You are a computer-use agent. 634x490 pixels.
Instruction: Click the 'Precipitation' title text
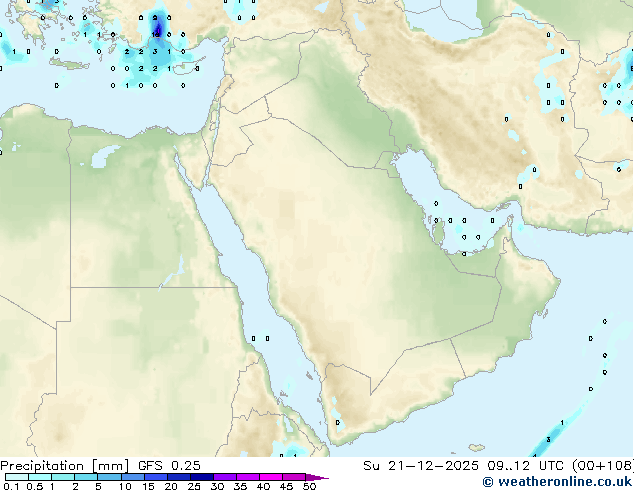[42, 466]
